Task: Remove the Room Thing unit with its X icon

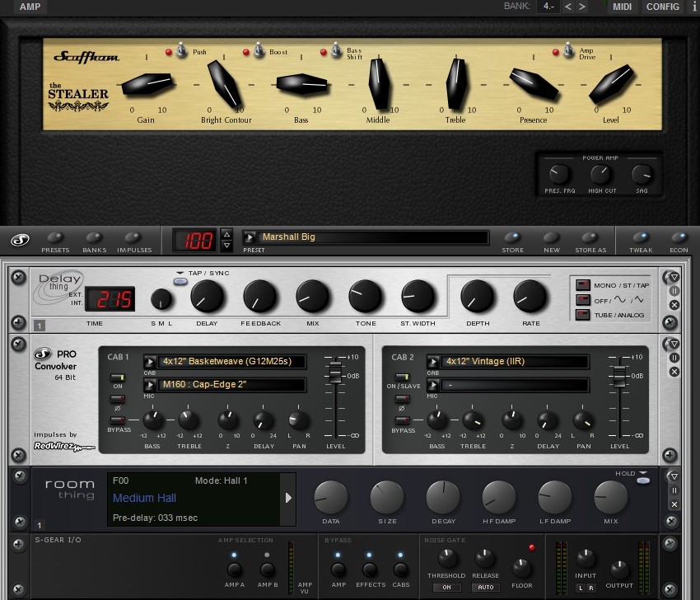Action: pos(674,504)
